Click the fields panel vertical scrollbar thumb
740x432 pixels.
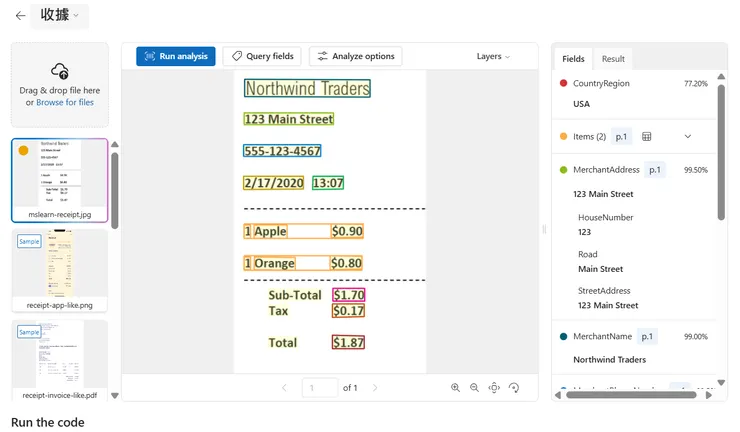tap(721, 152)
